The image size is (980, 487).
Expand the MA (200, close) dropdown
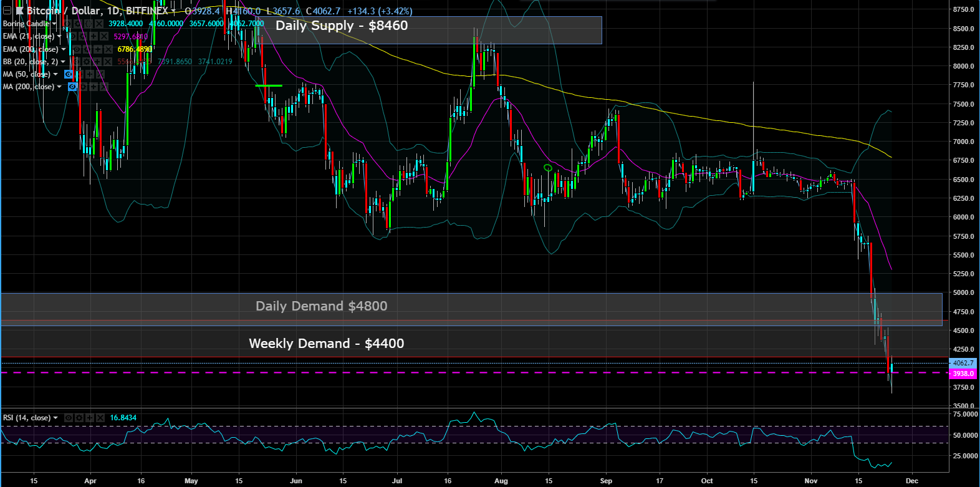(59, 87)
